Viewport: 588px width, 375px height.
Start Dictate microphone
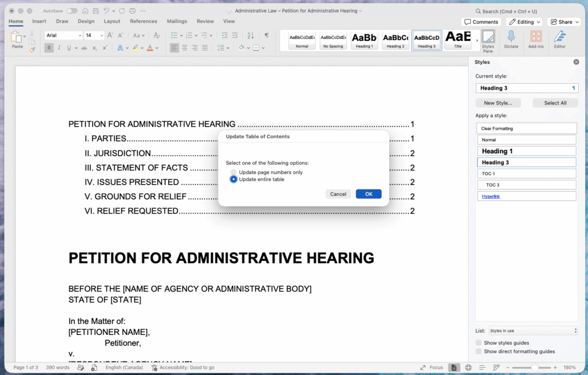click(x=511, y=40)
